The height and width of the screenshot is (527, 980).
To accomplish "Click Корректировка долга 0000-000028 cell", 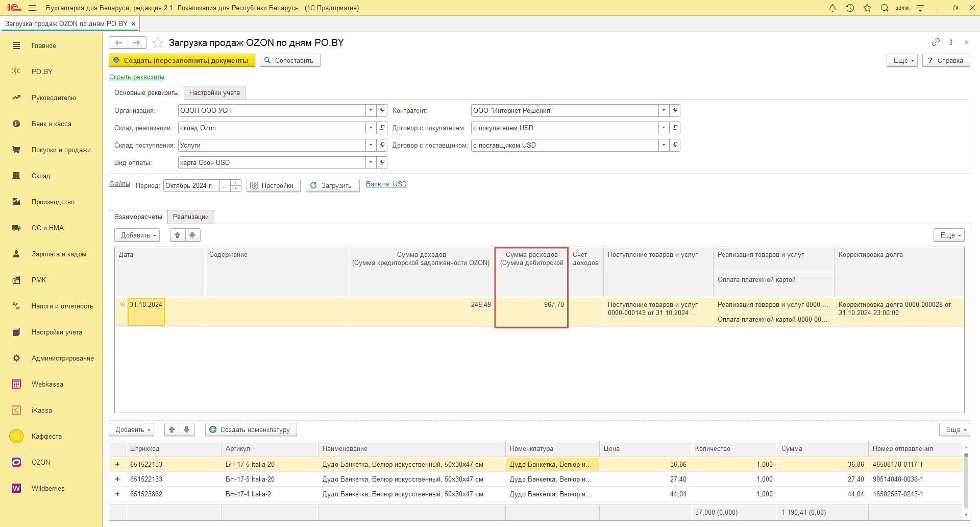I will click(899, 312).
